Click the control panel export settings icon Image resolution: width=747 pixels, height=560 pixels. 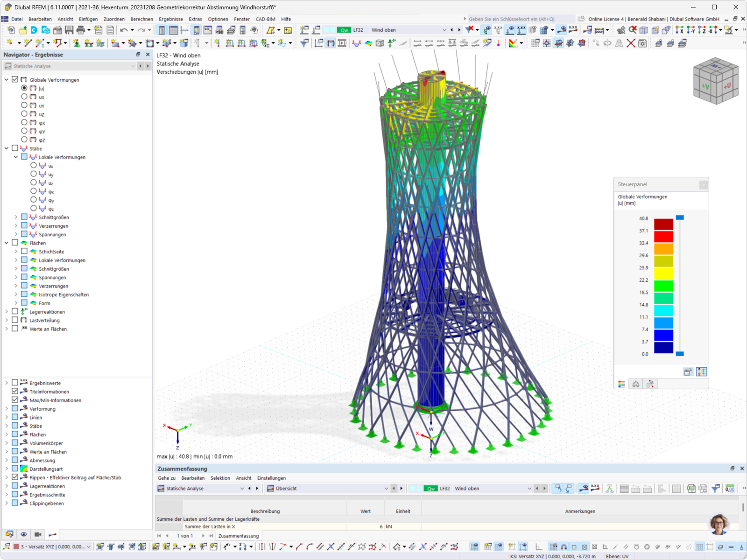[x=688, y=372]
